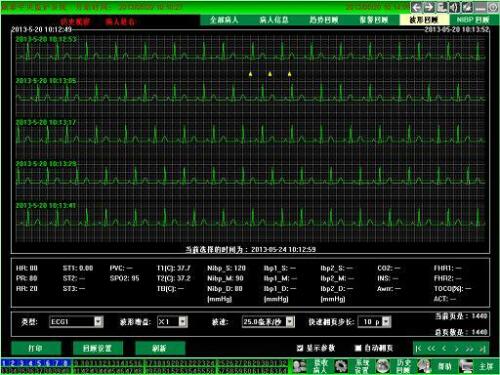Click the back arrow icon in title bar
The width and height of the screenshot is (500, 375).
coord(416,7)
